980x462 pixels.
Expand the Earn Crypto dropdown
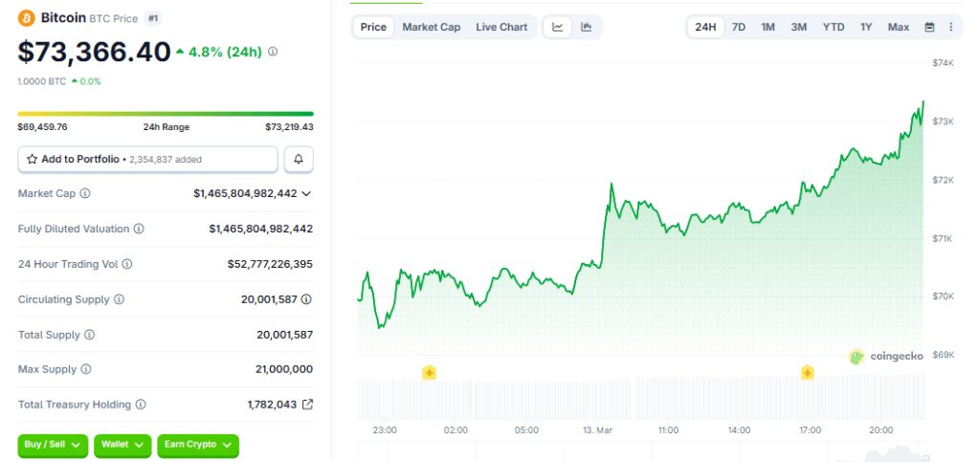(x=197, y=445)
